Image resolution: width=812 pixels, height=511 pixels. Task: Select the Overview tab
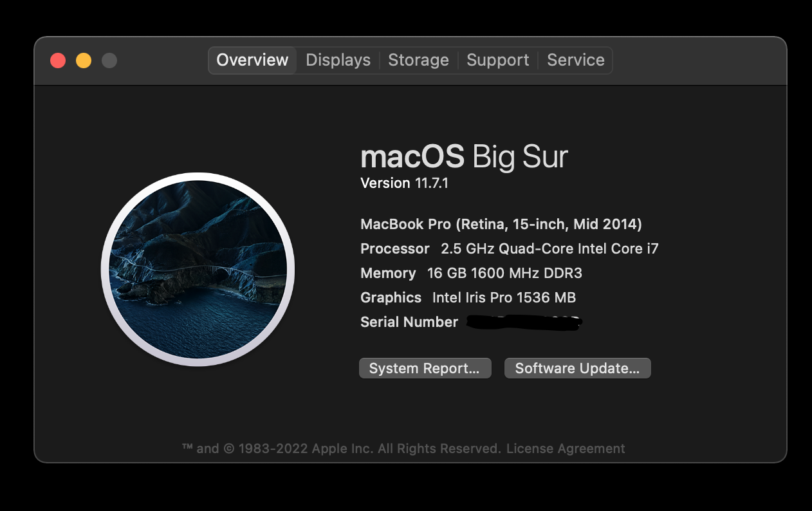pyautogui.click(x=252, y=60)
